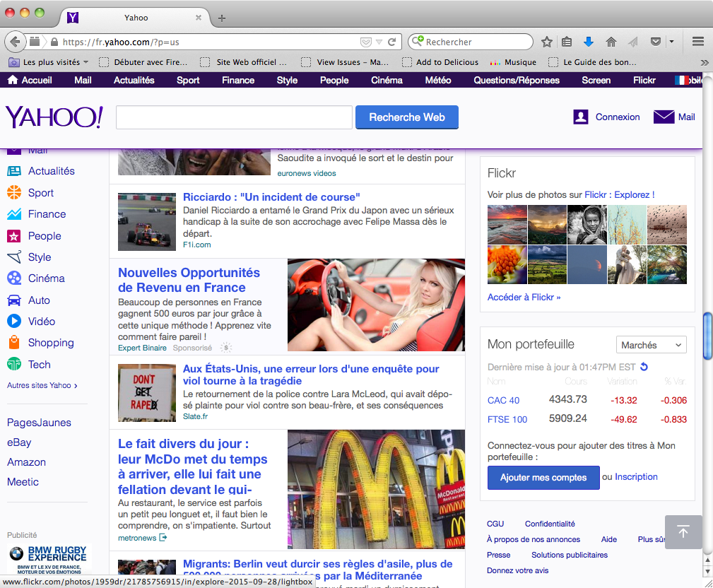Open a new tab with the plus button
713x588 pixels.
coord(221,18)
